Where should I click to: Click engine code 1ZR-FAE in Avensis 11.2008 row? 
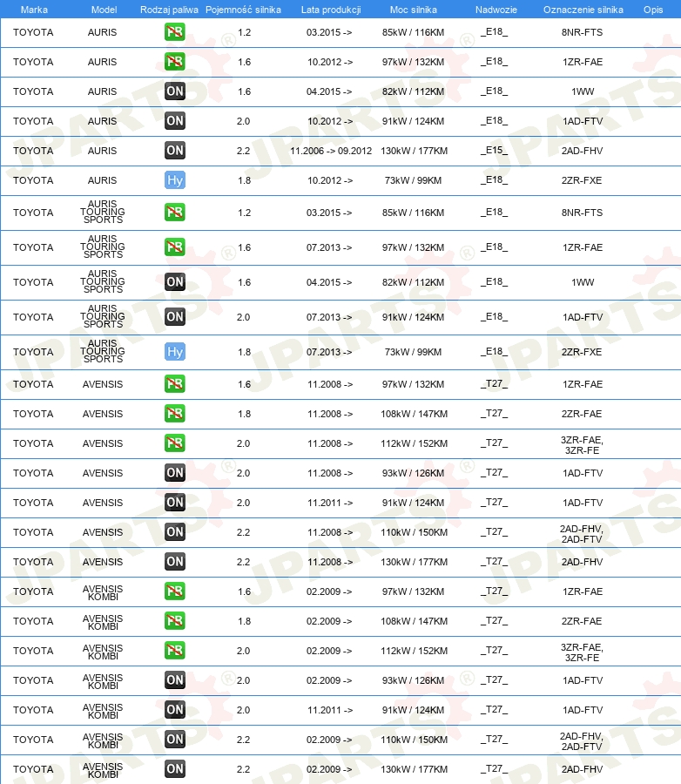pos(583,384)
